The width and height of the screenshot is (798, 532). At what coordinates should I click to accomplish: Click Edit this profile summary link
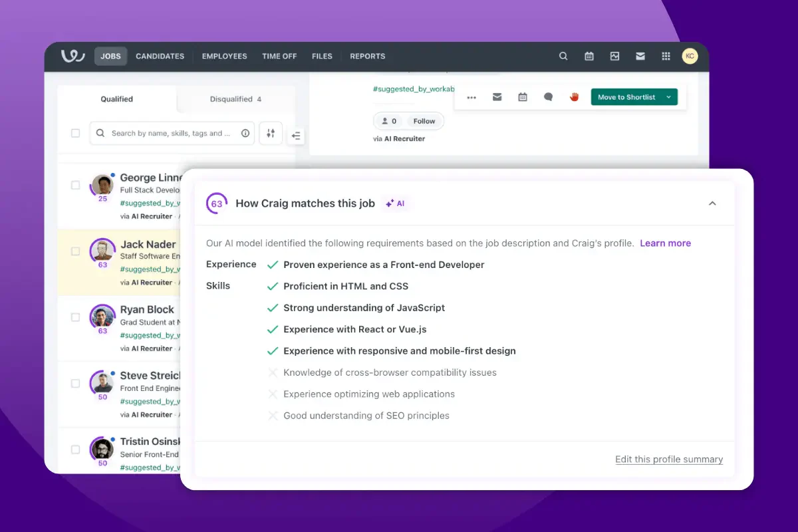pyautogui.click(x=669, y=460)
